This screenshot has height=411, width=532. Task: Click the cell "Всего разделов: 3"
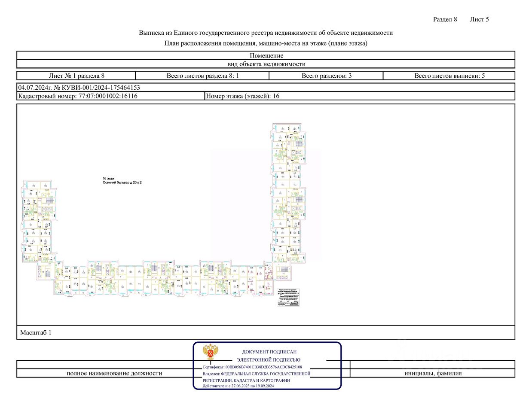click(x=326, y=76)
